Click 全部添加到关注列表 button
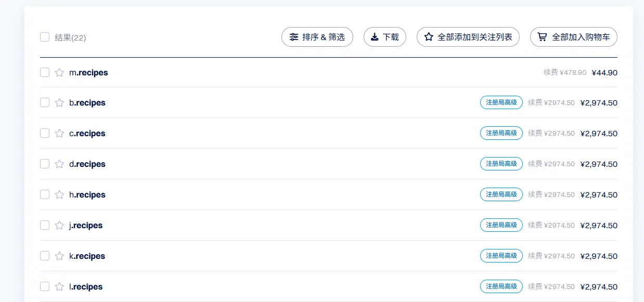The width and height of the screenshot is (644, 302). click(x=468, y=37)
